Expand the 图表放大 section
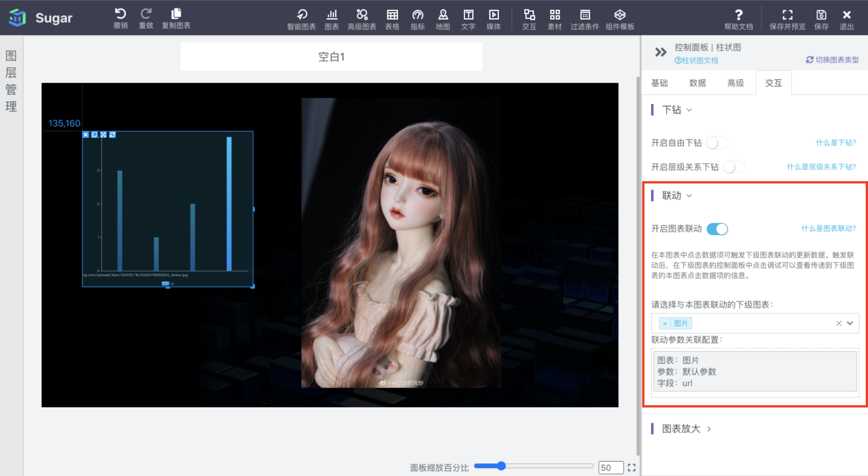Screen dimensions: 868x476 click(x=686, y=429)
